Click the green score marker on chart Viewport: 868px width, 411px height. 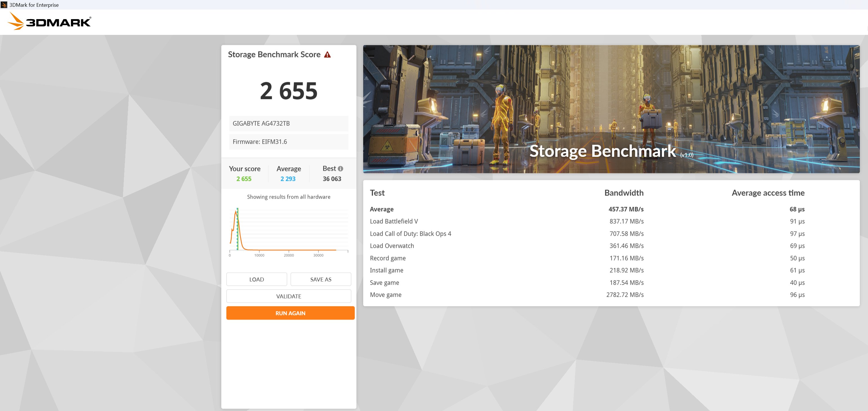238,229
